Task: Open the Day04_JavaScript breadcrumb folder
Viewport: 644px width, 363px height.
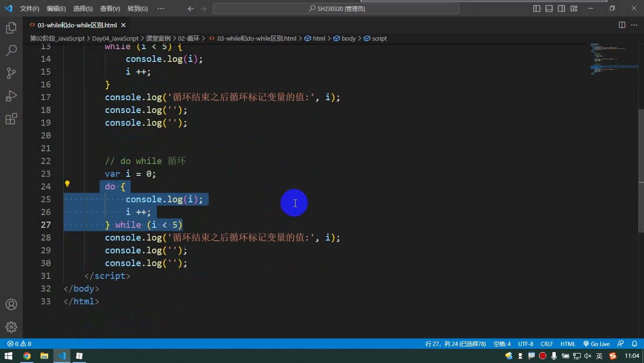Action: pos(115,38)
